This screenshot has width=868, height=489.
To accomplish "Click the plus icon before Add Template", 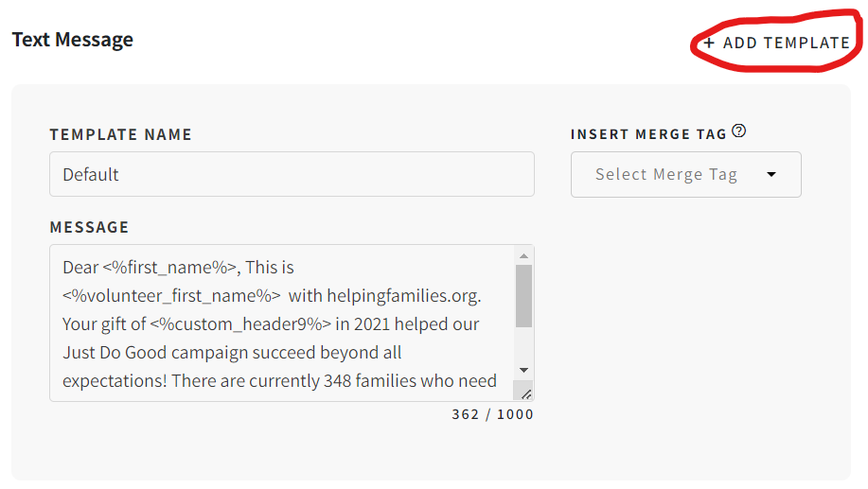I will (x=709, y=43).
